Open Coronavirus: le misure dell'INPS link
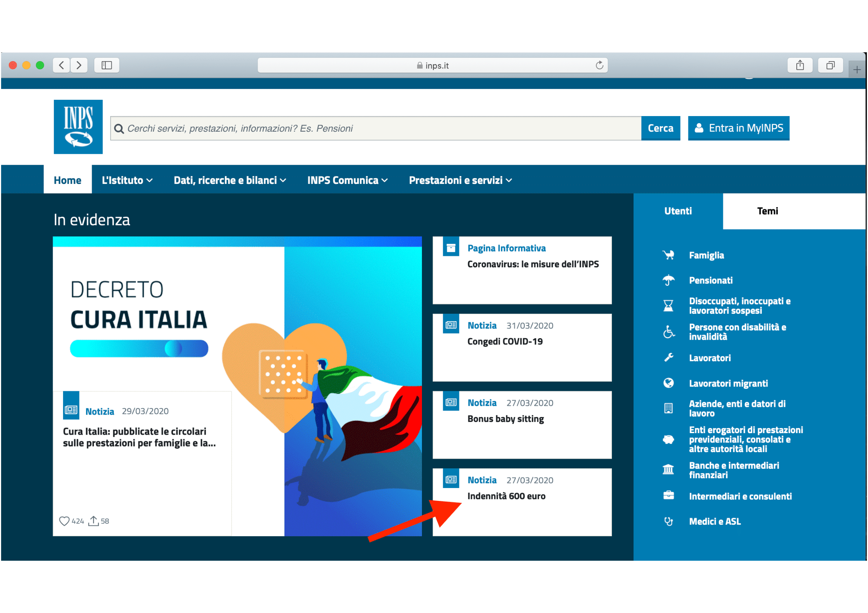868x613 pixels. 533,264
